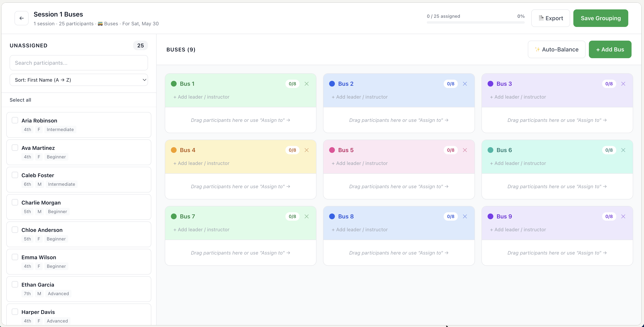644x327 pixels.
Task: Run Auto-Balance on buses
Action: (x=556, y=49)
